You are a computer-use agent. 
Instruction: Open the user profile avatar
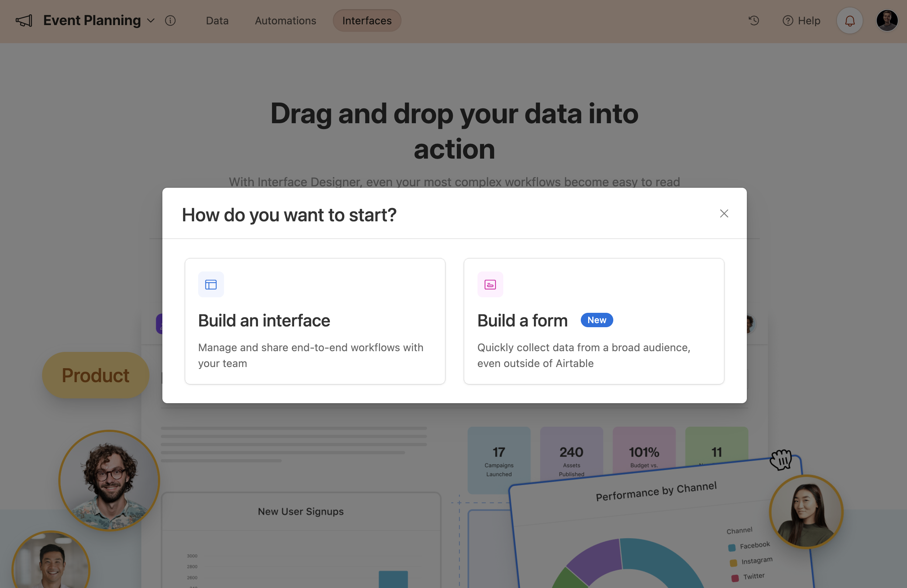[886, 21]
